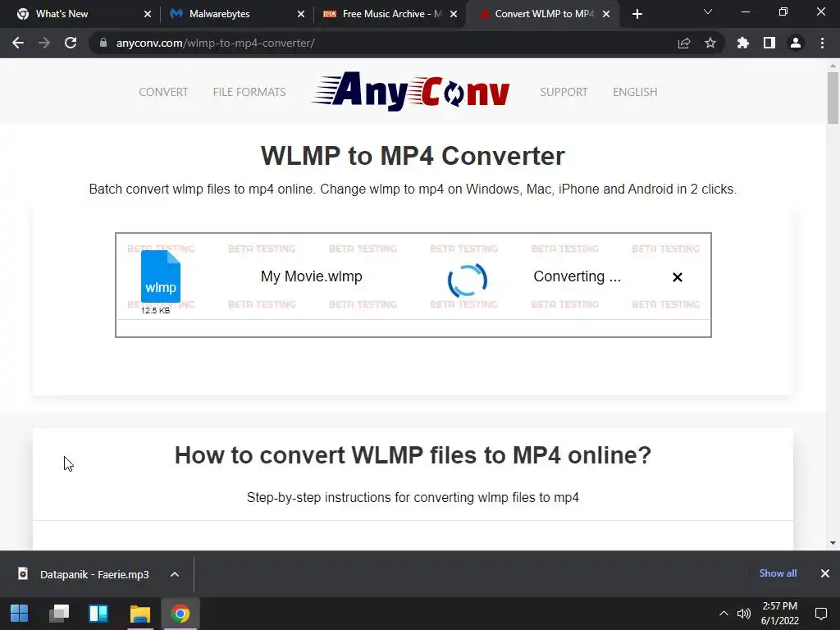Click the browser forward arrow
840x630 pixels.
click(44, 43)
